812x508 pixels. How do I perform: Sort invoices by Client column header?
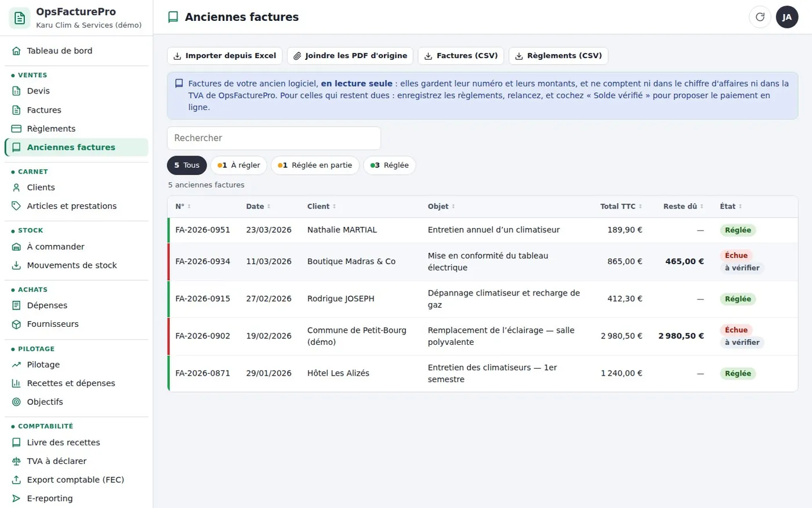321,206
